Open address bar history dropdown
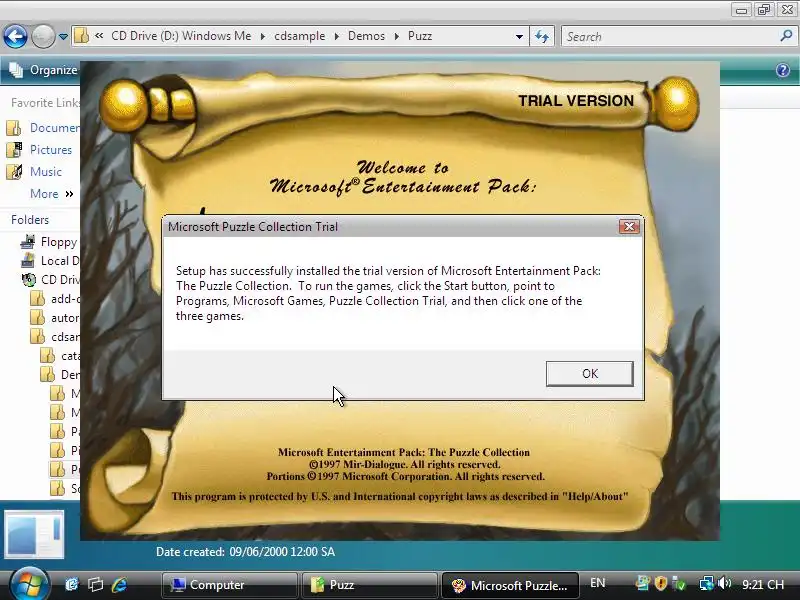The height and width of the screenshot is (600, 800). pos(519,36)
